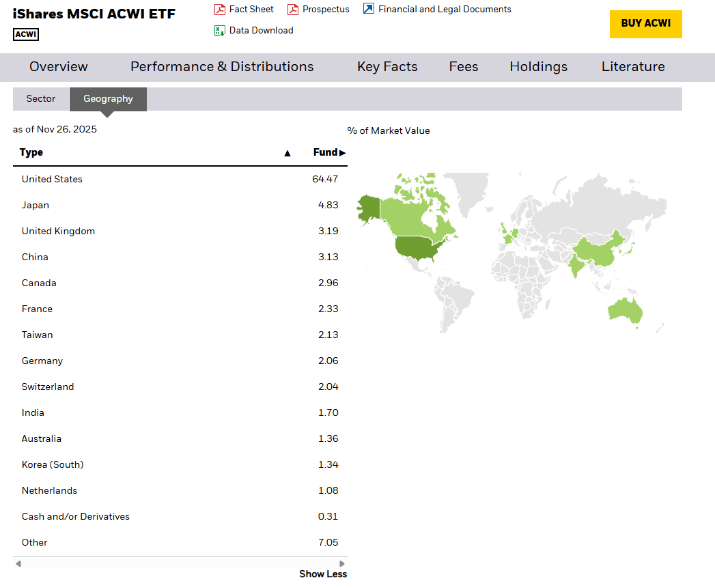Image resolution: width=715 pixels, height=588 pixels.
Task: Jump to the Holdings section
Action: point(538,67)
